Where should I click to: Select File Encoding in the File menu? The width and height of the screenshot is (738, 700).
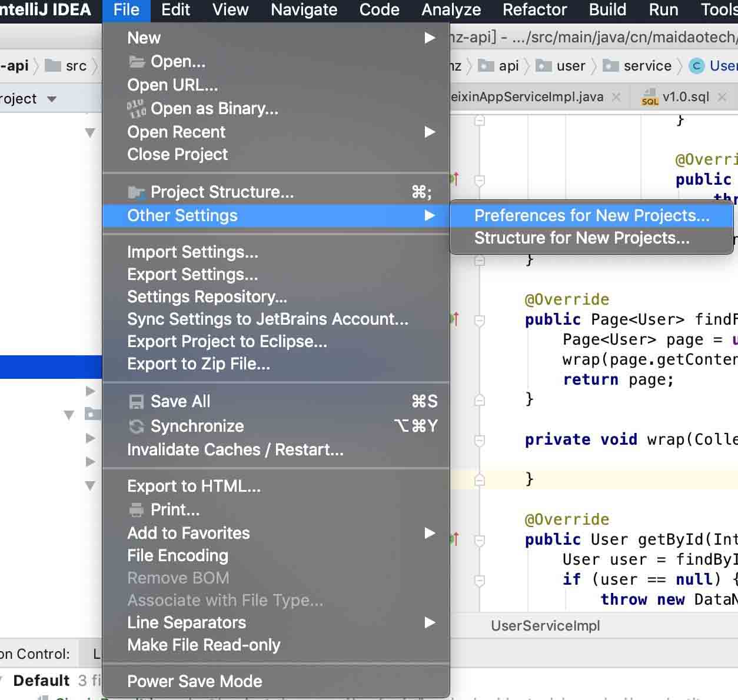(x=276, y=555)
